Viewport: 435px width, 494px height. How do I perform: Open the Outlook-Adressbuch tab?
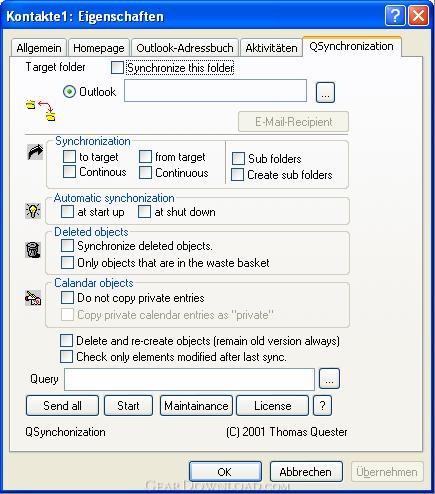(x=185, y=48)
